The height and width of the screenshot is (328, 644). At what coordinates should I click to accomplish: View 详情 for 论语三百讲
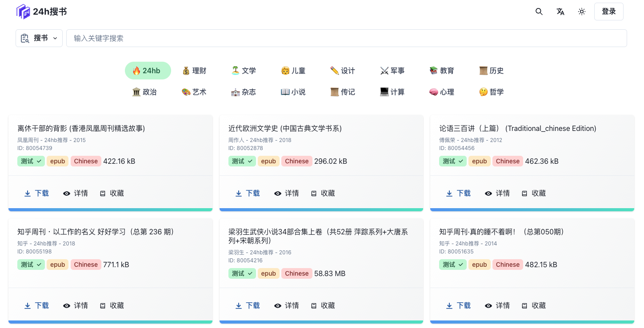(497, 193)
